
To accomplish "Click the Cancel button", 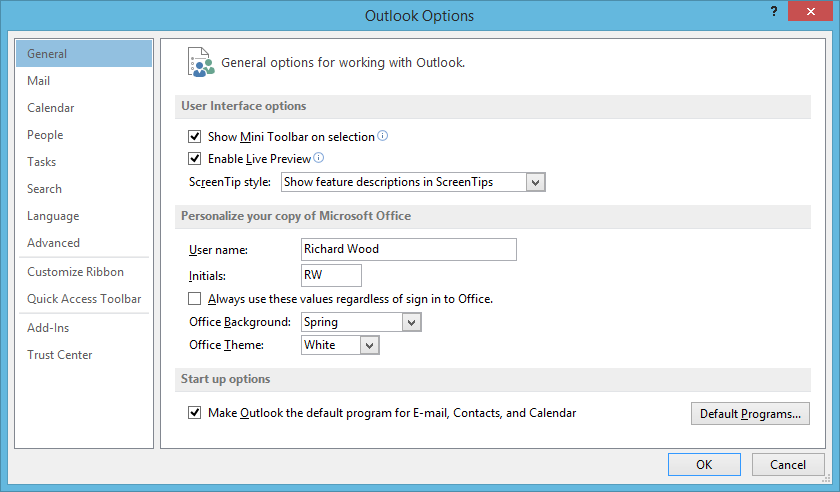I will coord(788,465).
